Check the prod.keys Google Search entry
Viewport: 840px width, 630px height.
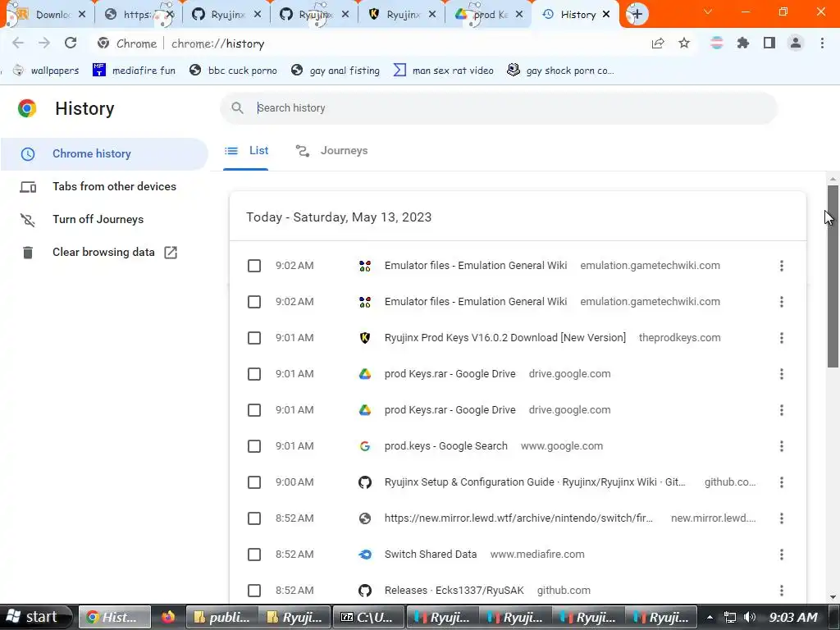point(254,446)
